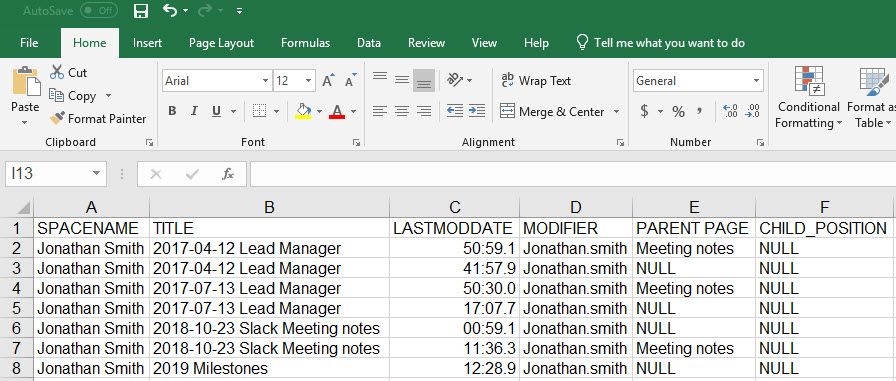Open the Help tab
The image size is (896, 381).
click(x=536, y=43)
